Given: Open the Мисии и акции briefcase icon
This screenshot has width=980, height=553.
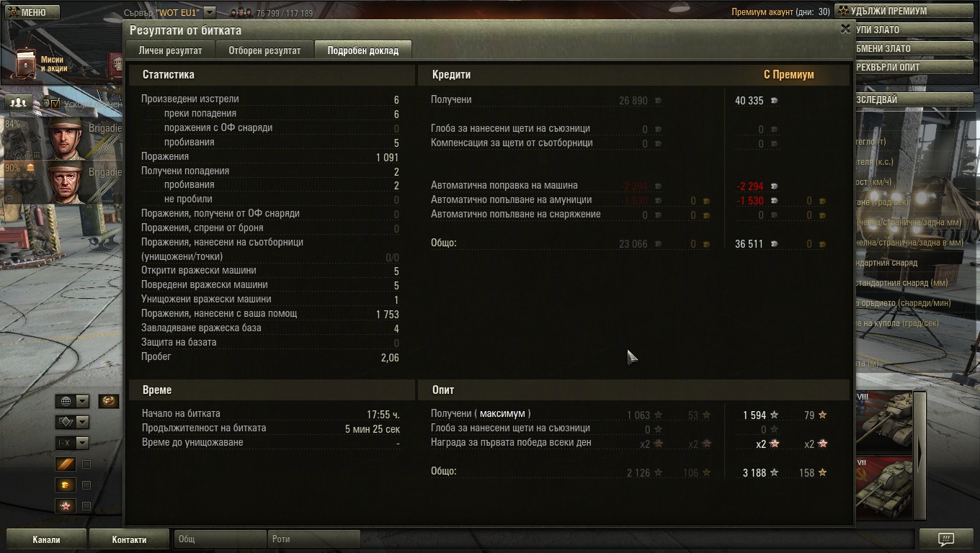Looking at the screenshot, I should click(26, 65).
